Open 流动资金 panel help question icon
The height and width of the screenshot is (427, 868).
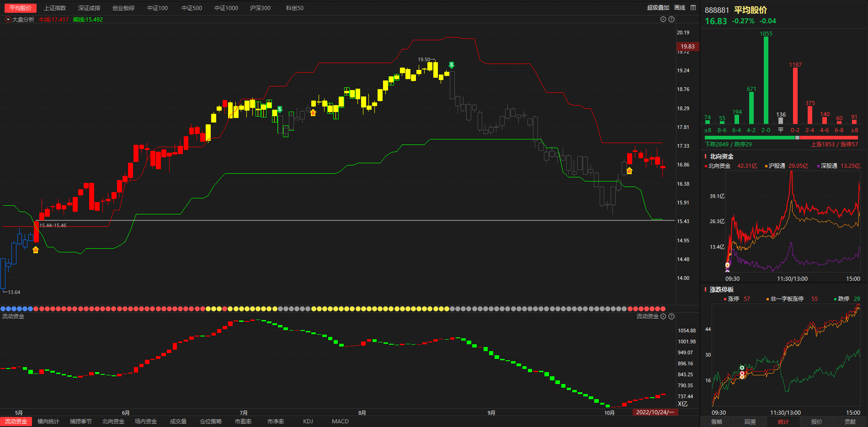[x=671, y=316]
